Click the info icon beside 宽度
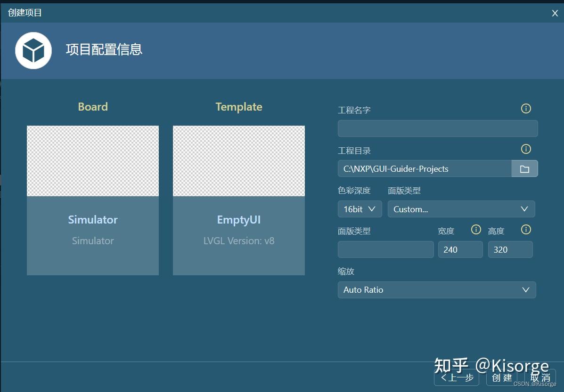This screenshot has height=392, width=564. [x=475, y=230]
